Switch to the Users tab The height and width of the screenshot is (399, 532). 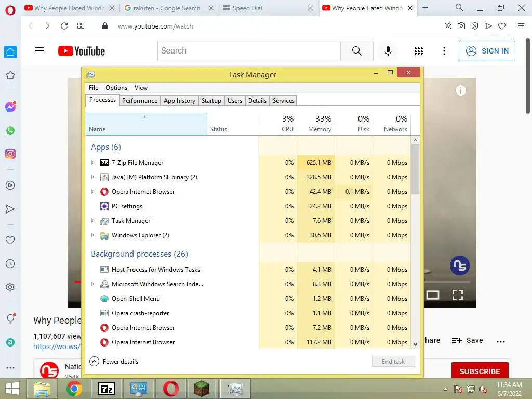[235, 101]
